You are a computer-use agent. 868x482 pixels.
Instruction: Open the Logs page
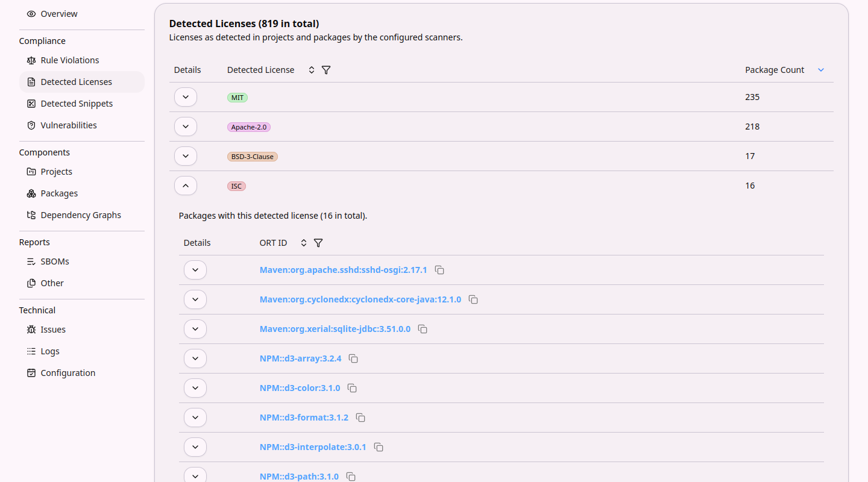82,351
